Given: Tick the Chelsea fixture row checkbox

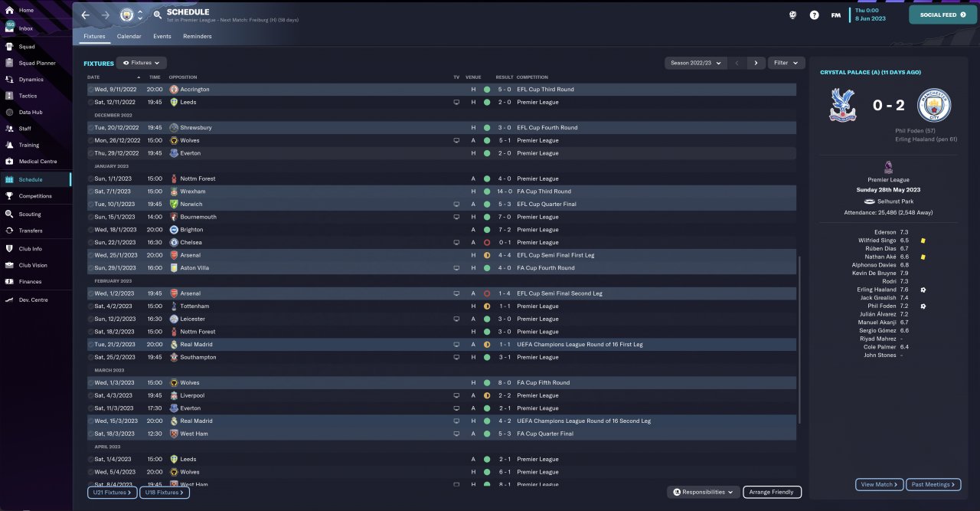Looking at the screenshot, I should pos(90,243).
